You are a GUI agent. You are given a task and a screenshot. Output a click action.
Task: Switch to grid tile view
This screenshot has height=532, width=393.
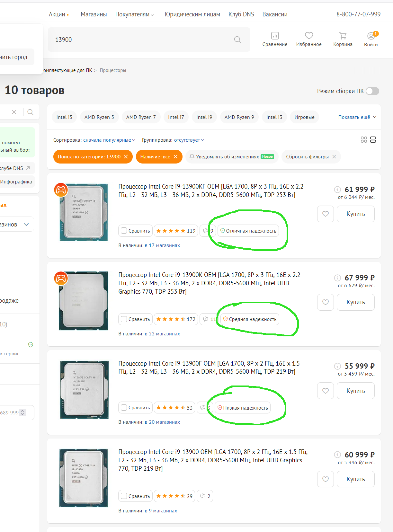pos(364,139)
